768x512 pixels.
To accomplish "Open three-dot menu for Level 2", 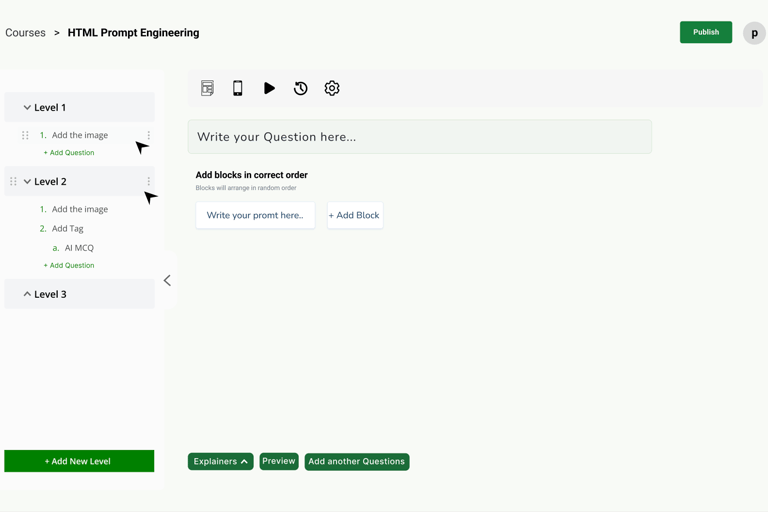I will pyautogui.click(x=149, y=182).
